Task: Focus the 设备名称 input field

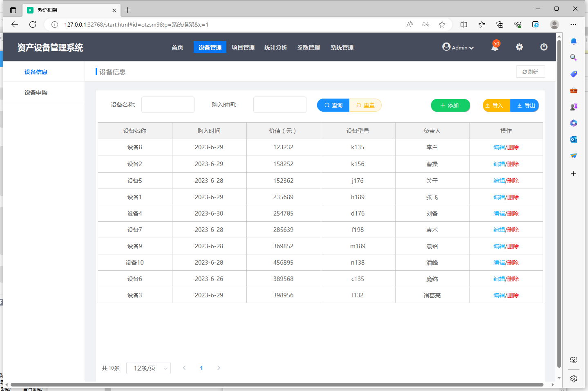Action: pyautogui.click(x=168, y=105)
